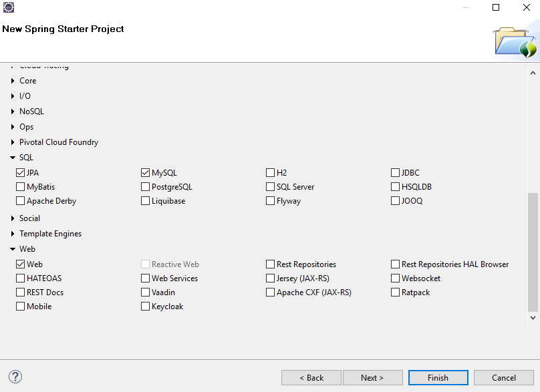Tick the Mobile checkbox

20,307
